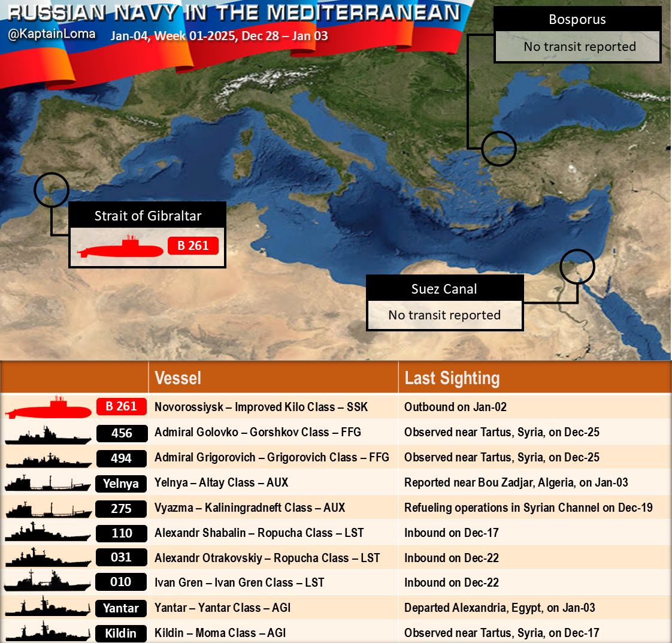Select the Last Sighting column header
Screen dimensions: 672x643
pos(452,378)
